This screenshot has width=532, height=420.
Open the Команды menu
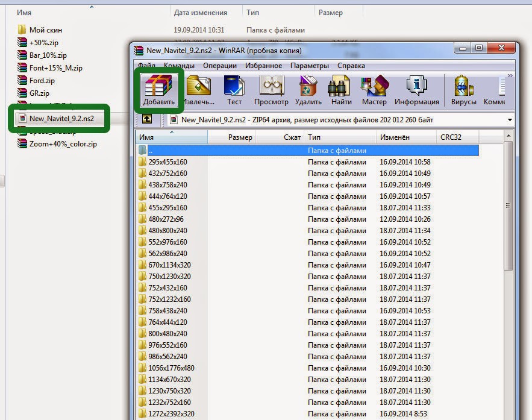point(179,66)
